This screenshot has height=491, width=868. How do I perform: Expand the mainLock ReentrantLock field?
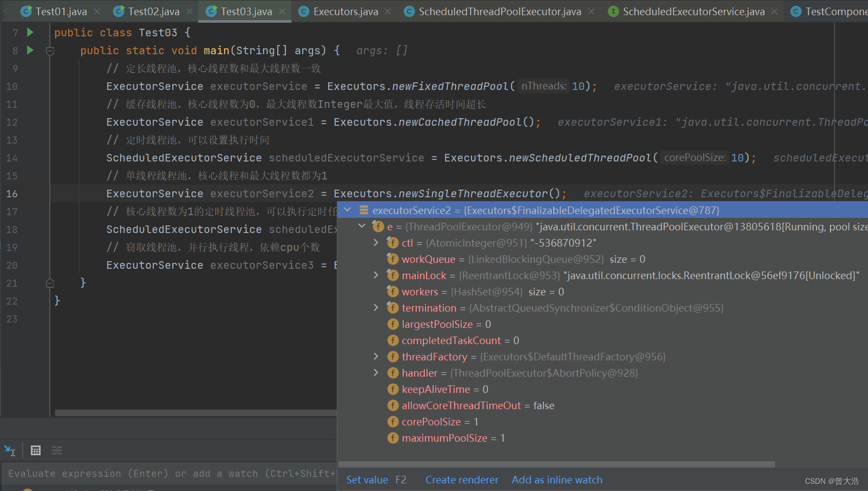click(376, 275)
